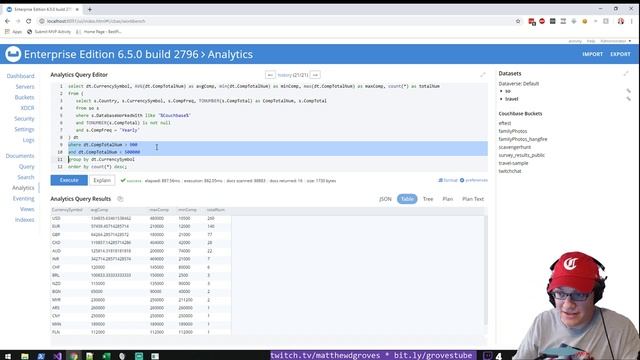Image resolution: width=640 pixels, height=360 pixels.
Task: Open Documents in the sidebar
Action: (20, 156)
